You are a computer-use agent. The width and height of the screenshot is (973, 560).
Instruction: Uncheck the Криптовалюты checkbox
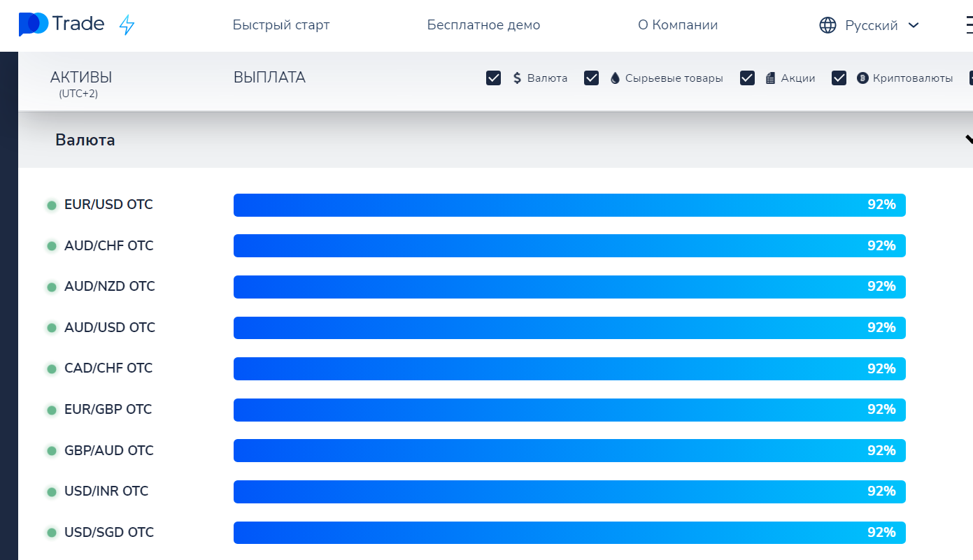click(x=839, y=78)
